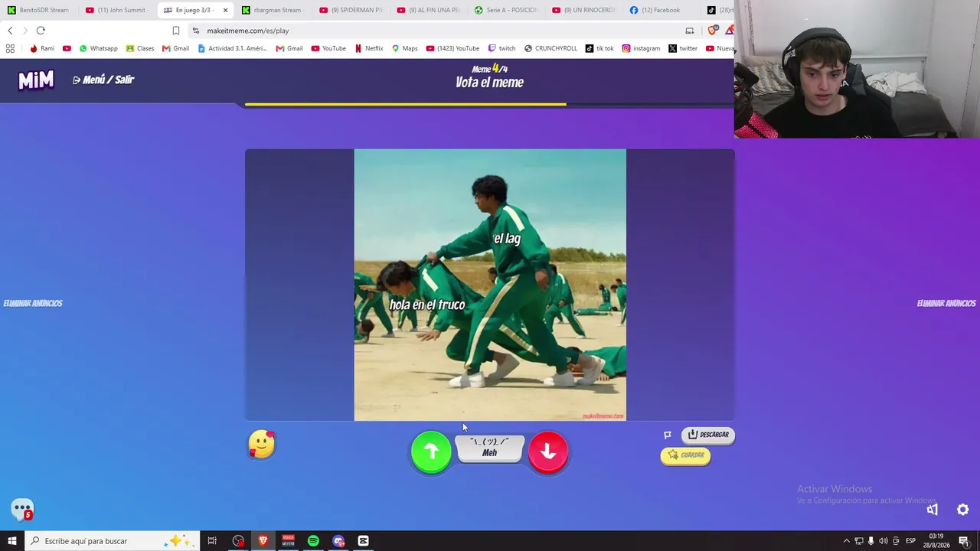This screenshot has height=551, width=980.
Task: Switch to UN RINOCERONTE tab
Action: (x=583, y=10)
